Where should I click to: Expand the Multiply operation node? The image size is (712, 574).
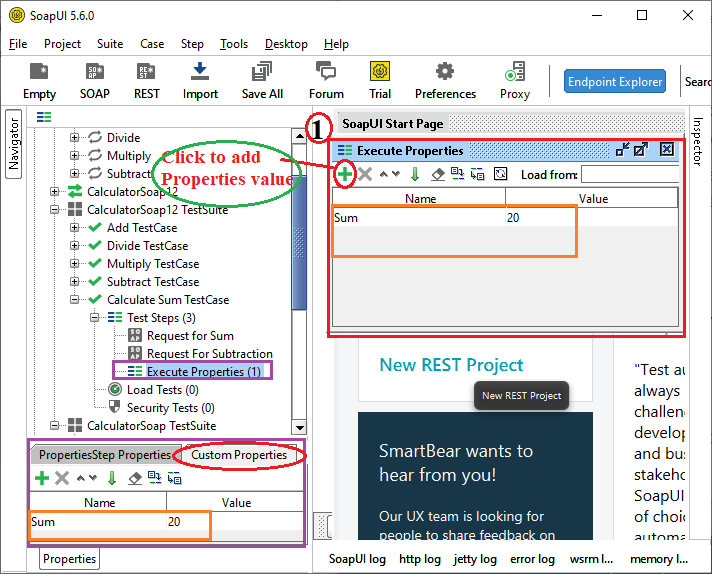click(74, 155)
